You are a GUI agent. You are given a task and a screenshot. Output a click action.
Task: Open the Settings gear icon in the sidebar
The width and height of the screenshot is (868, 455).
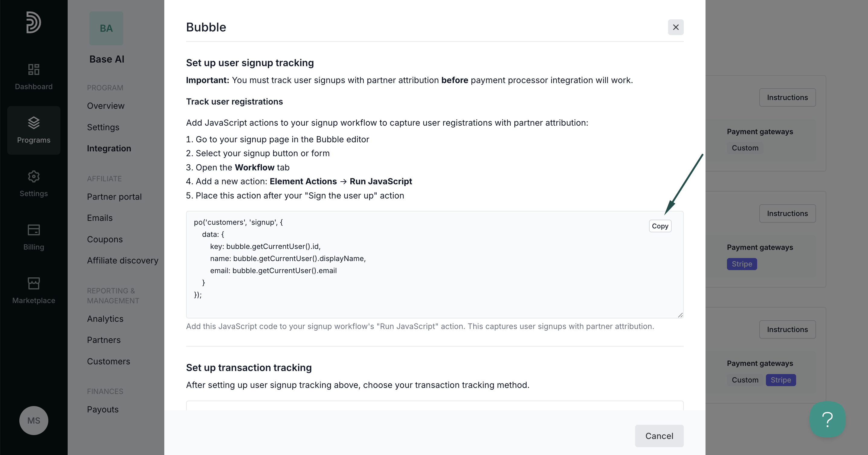34,176
